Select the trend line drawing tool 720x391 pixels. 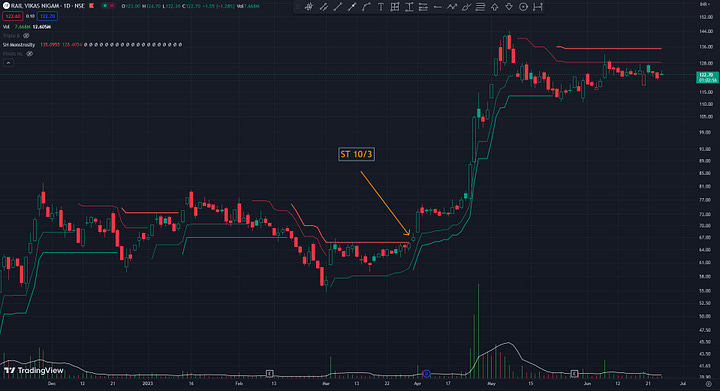coord(338,7)
